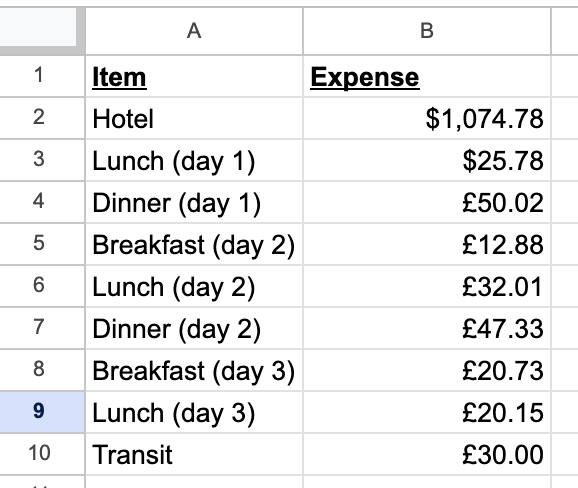Select the Lunch (day 1) cell
Viewport: 578px width, 488px height.
pos(194,160)
